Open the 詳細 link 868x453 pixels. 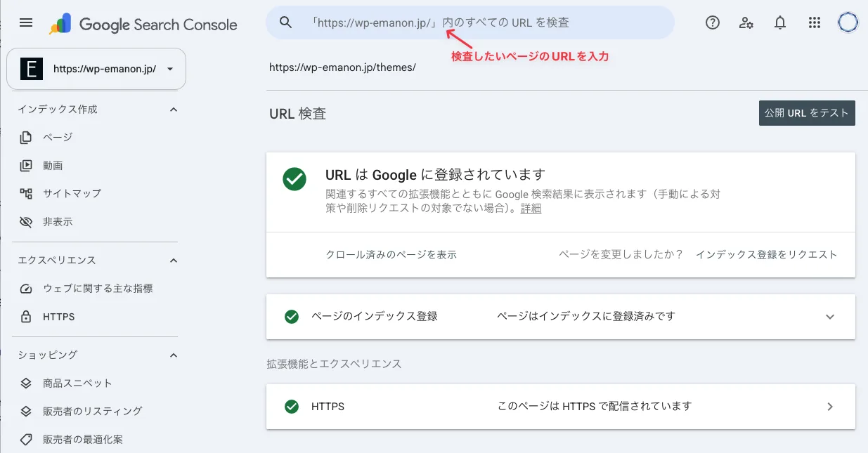tap(531, 209)
